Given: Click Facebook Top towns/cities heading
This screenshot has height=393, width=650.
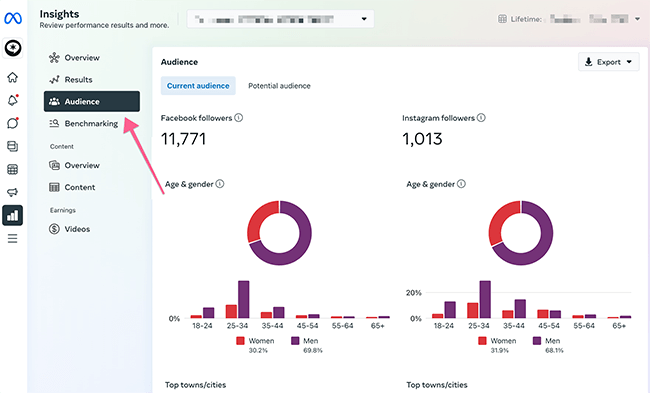Looking at the screenshot, I should pyautogui.click(x=196, y=385).
